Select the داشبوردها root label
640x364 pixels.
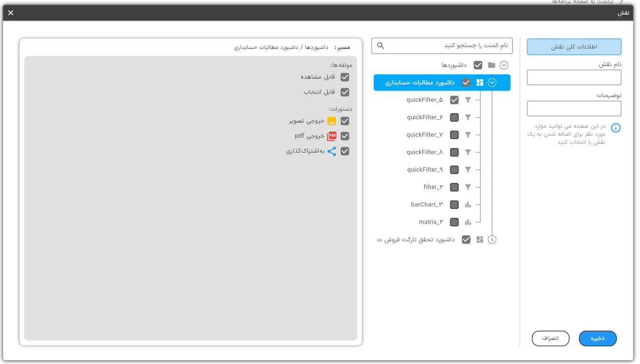454,65
